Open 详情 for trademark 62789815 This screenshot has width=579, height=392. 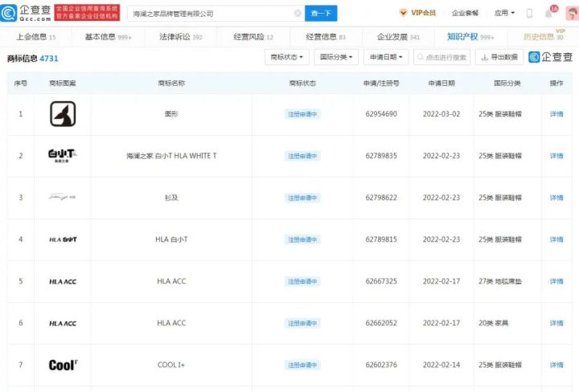pyautogui.click(x=556, y=239)
